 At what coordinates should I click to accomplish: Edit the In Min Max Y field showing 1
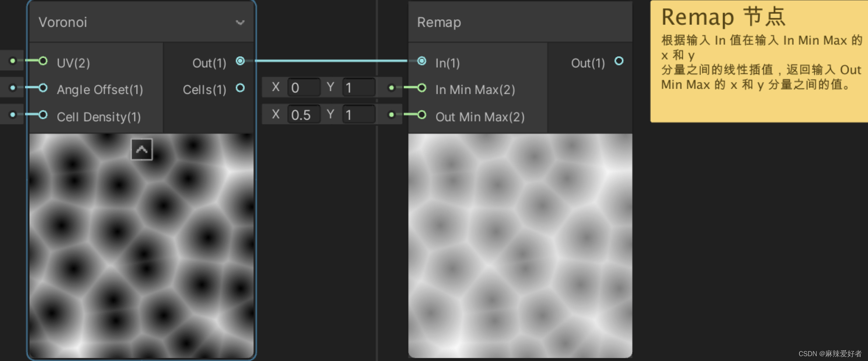pyautogui.click(x=359, y=87)
